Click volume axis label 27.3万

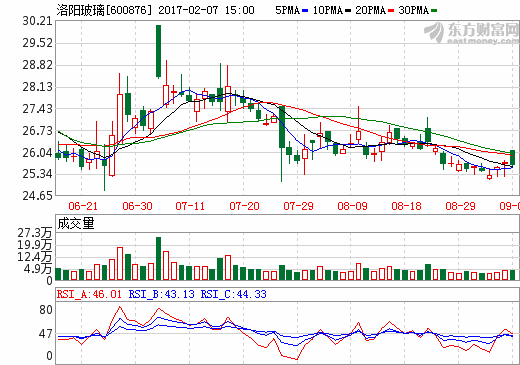pos(35,233)
